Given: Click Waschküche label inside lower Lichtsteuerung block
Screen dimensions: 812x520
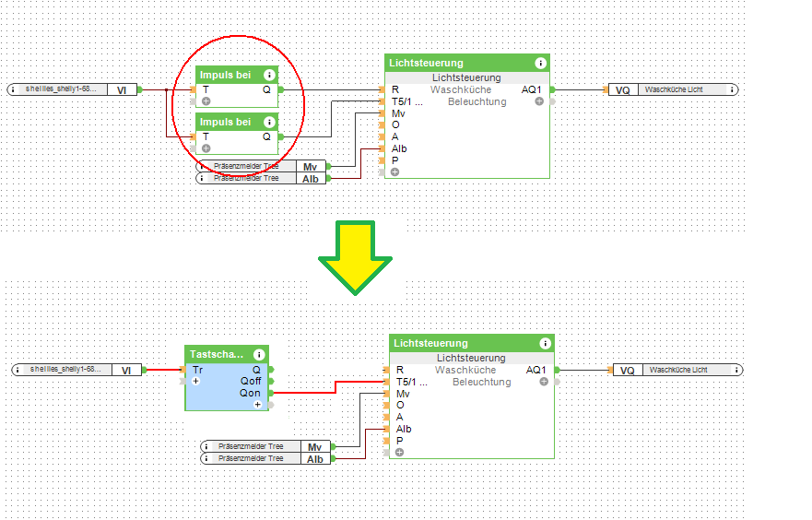Looking at the screenshot, I should click(x=465, y=370).
